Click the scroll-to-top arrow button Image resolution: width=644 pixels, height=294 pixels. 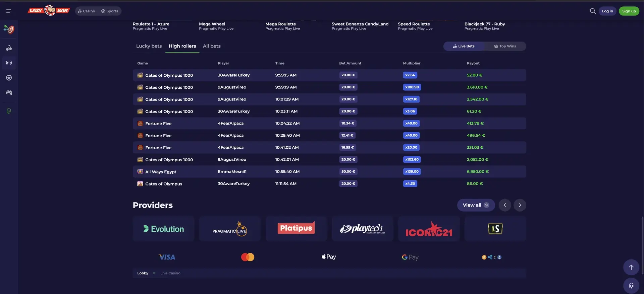pyautogui.click(x=631, y=267)
